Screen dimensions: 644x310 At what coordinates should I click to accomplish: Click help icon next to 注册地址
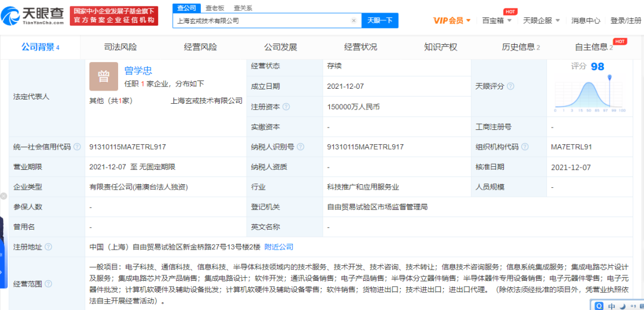tap(48, 247)
